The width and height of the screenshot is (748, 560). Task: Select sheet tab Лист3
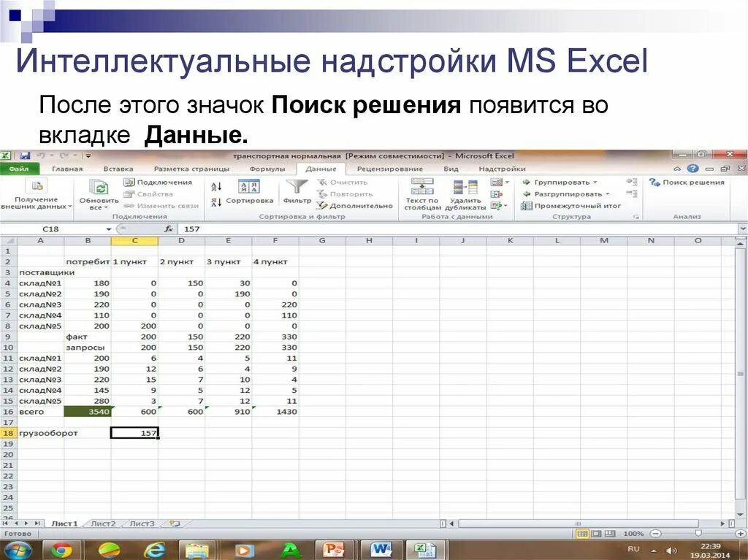click(142, 523)
